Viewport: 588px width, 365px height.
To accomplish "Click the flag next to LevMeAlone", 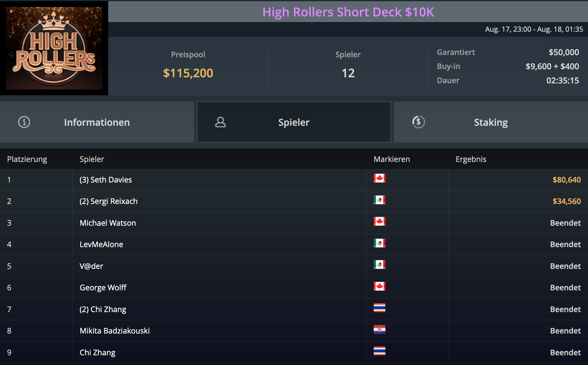I will coord(379,243).
